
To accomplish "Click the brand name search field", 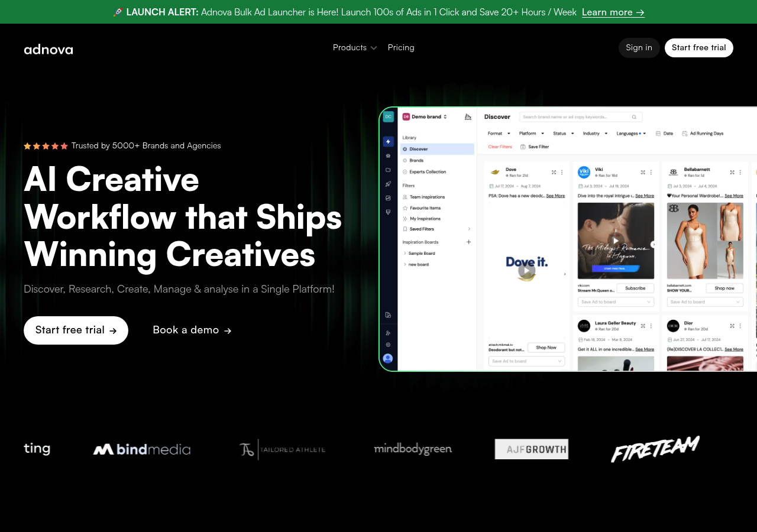I will coord(577,117).
